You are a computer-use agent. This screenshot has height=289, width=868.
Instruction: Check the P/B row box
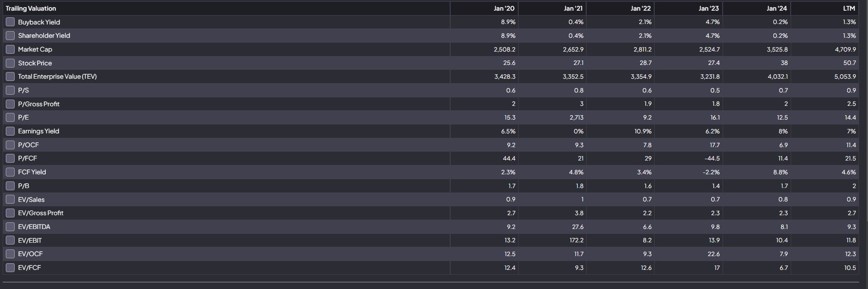[10, 186]
